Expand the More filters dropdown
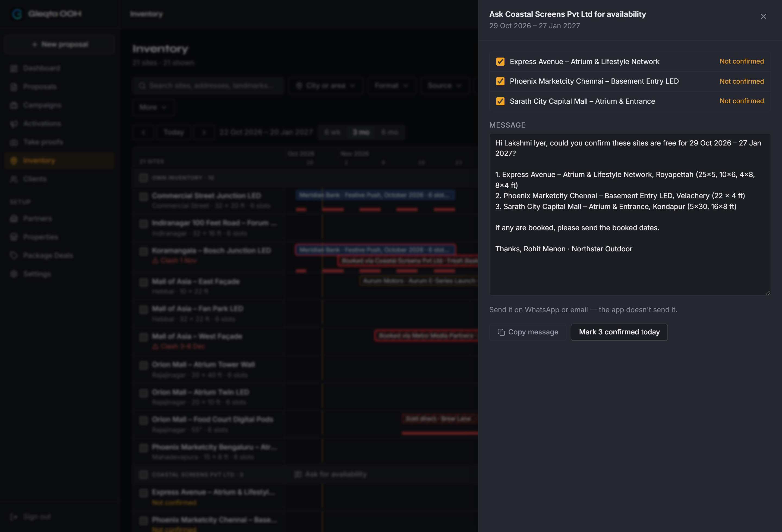 pos(153,107)
